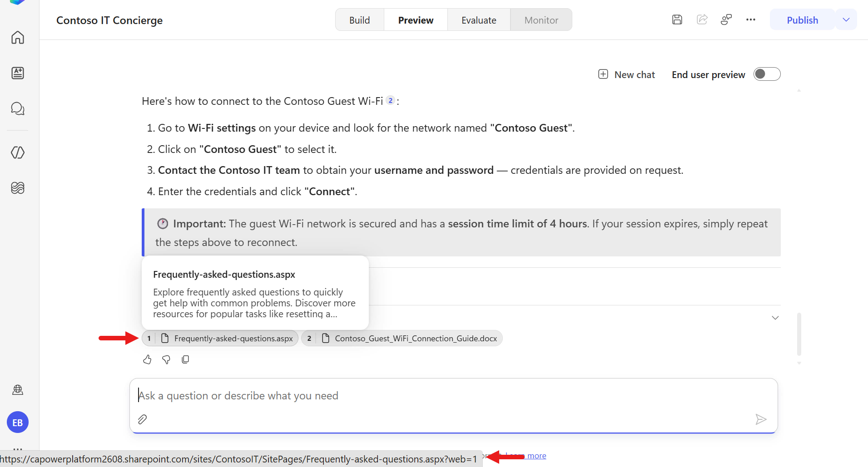The height and width of the screenshot is (467, 868).
Task: Click the Publish button
Action: 802,20
